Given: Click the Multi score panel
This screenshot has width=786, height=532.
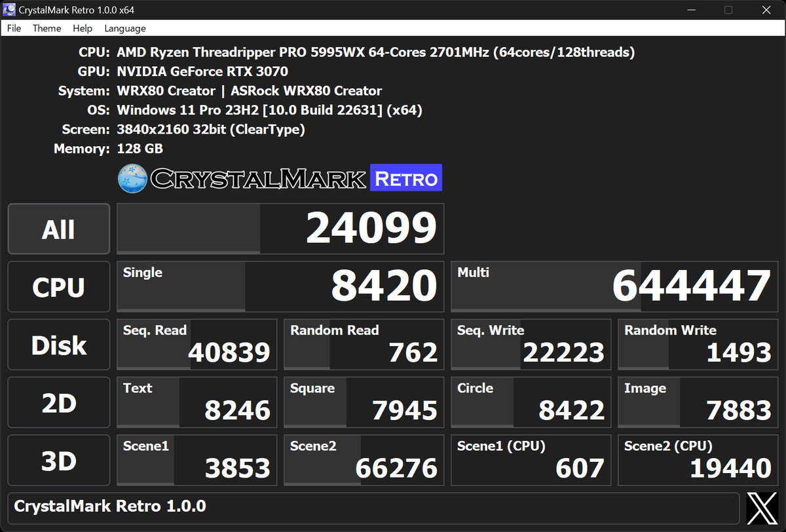Looking at the screenshot, I should click(614, 286).
